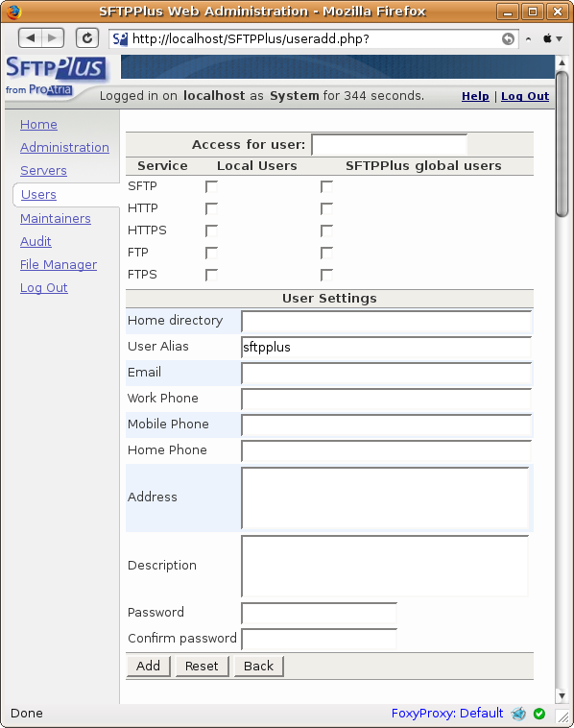Enable SFTP for Local Users
Image resolution: width=574 pixels, height=728 pixels.
pyautogui.click(x=211, y=186)
